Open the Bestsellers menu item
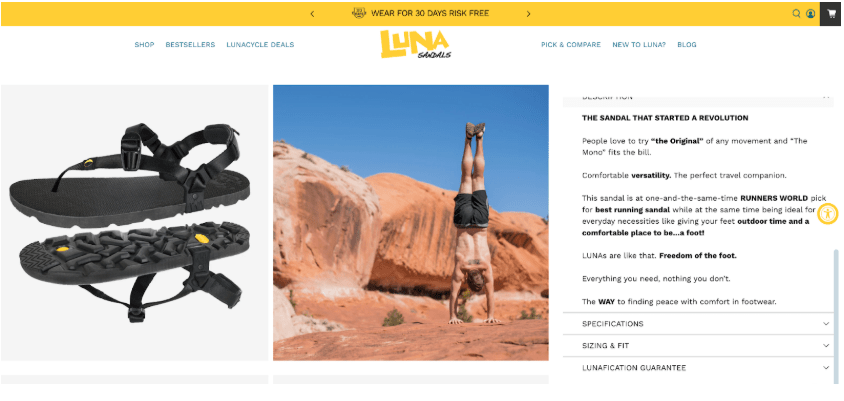Image resolution: width=844 pixels, height=401 pixels. (x=190, y=45)
